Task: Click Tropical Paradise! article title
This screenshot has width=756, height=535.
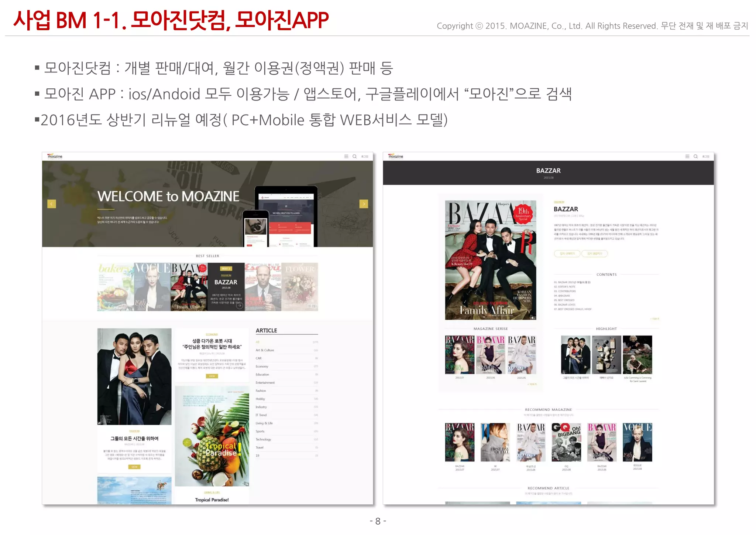Action: click(x=212, y=500)
